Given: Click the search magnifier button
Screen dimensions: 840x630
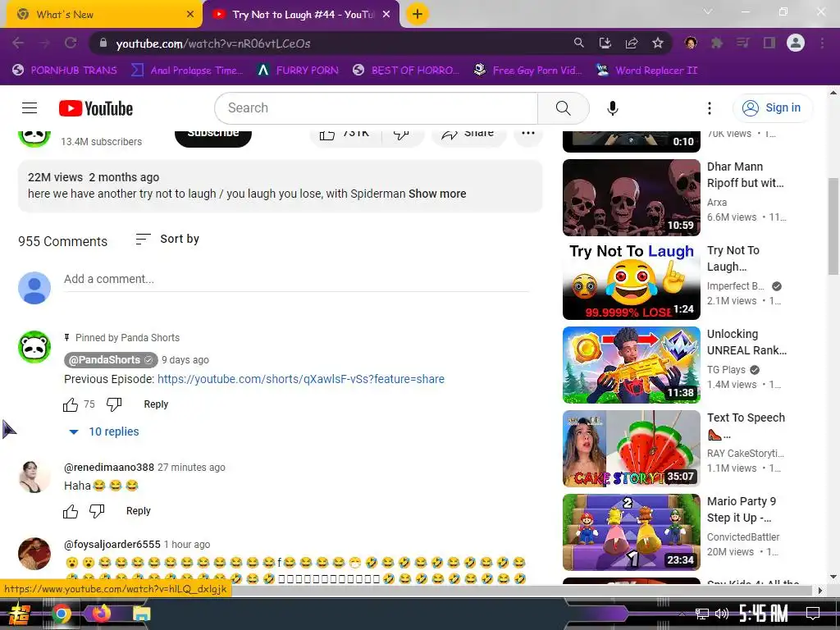Looking at the screenshot, I should tap(563, 108).
